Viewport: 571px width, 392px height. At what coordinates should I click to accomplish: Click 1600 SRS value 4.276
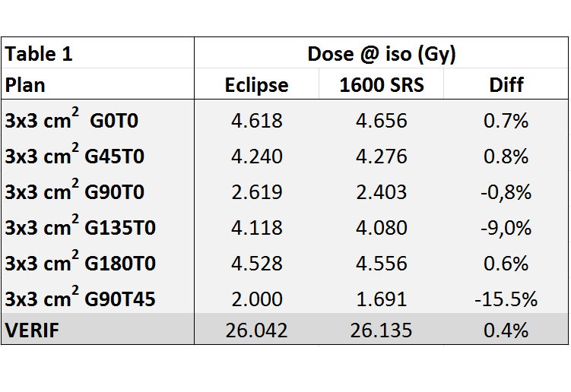click(381, 156)
